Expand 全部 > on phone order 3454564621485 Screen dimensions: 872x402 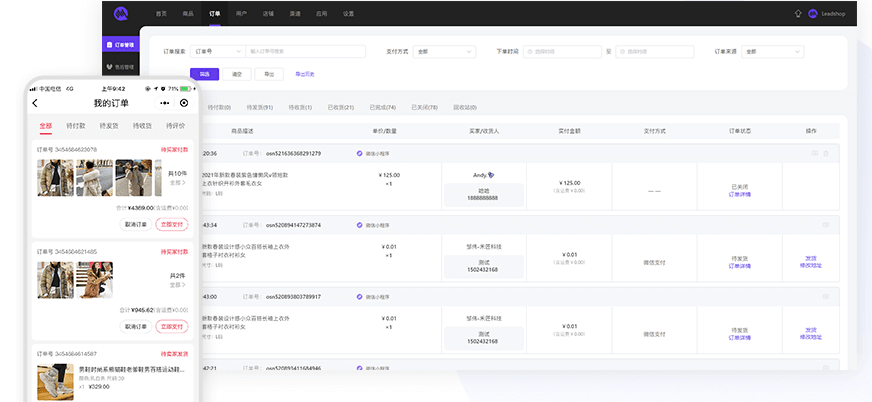[177, 285]
